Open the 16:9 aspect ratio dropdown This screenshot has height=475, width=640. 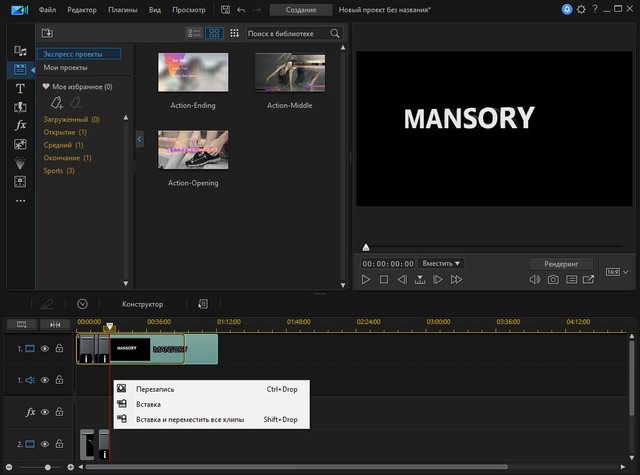(614, 271)
